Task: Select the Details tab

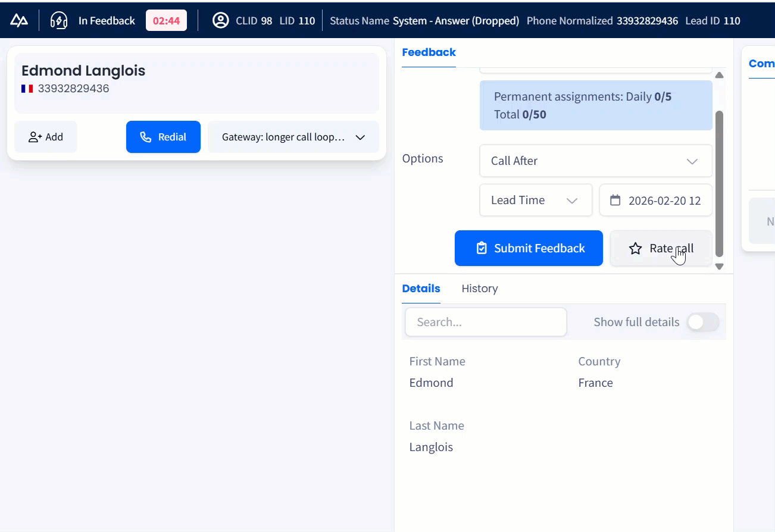Action: pyautogui.click(x=421, y=289)
